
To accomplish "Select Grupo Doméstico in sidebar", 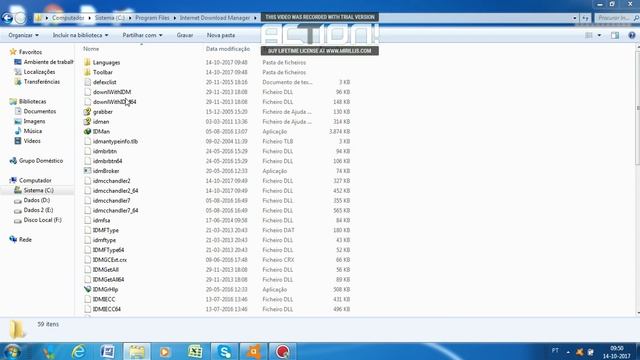I will click(x=41, y=161).
